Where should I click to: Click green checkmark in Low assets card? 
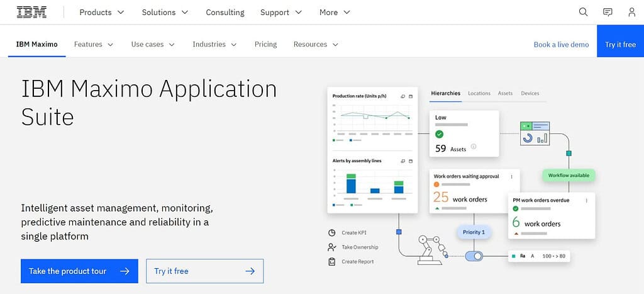click(x=439, y=134)
